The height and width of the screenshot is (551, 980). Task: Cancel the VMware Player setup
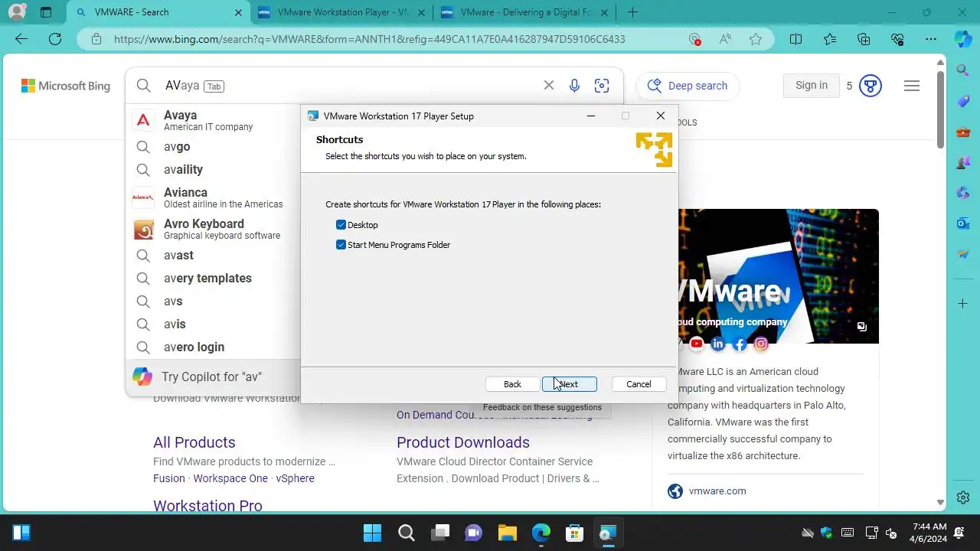639,384
